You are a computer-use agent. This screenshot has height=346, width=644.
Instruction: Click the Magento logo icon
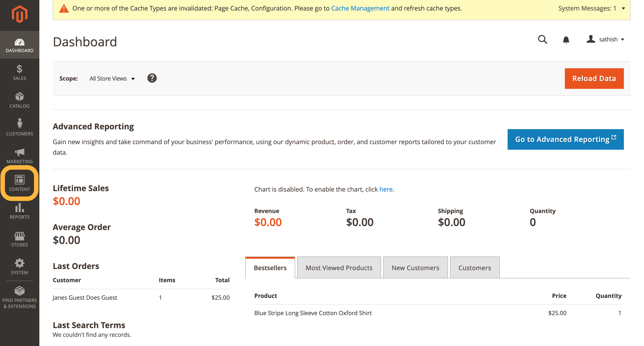(19, 14)
